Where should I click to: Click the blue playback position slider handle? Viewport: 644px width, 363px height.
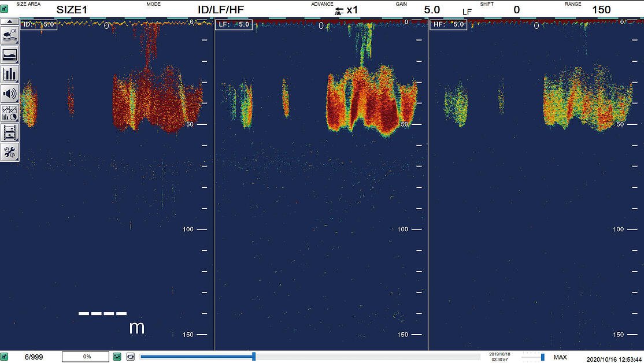click(254, 357)
